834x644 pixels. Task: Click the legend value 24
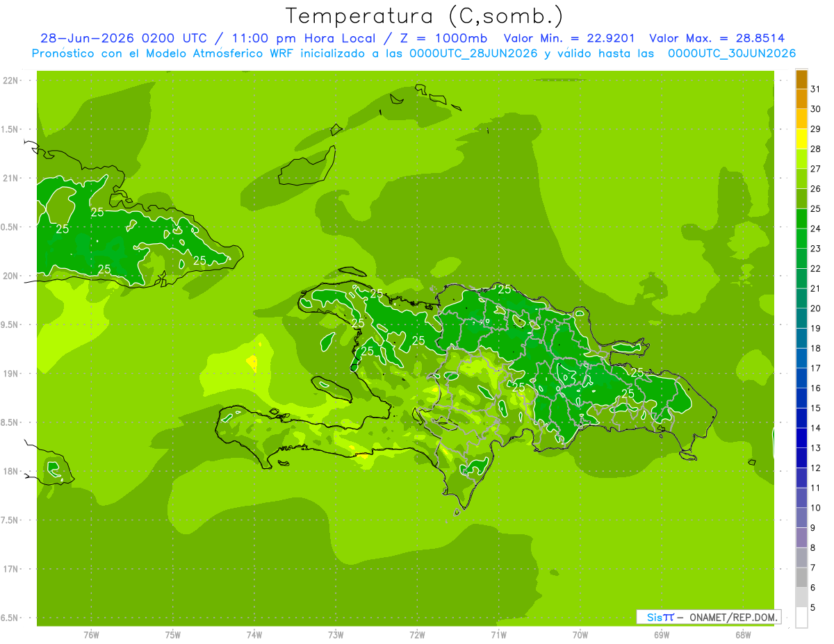pos(815,229)
